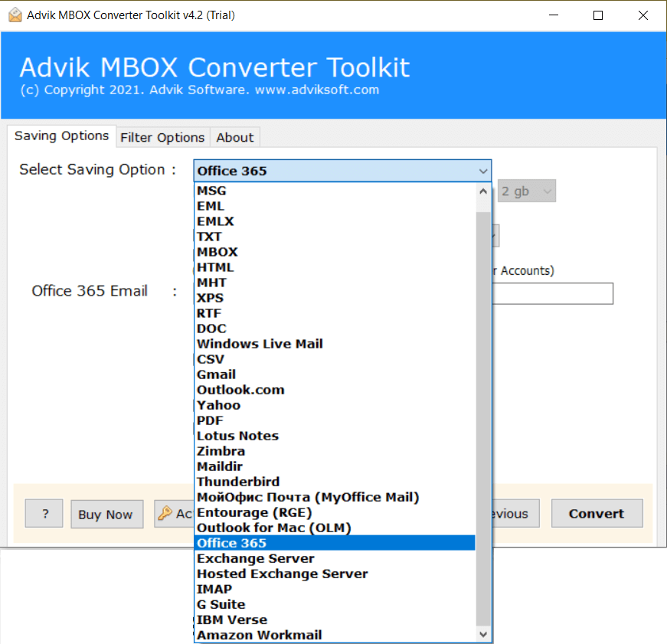
Task: Choose Hosted Exchange Server option
Action: click(335, 574)
